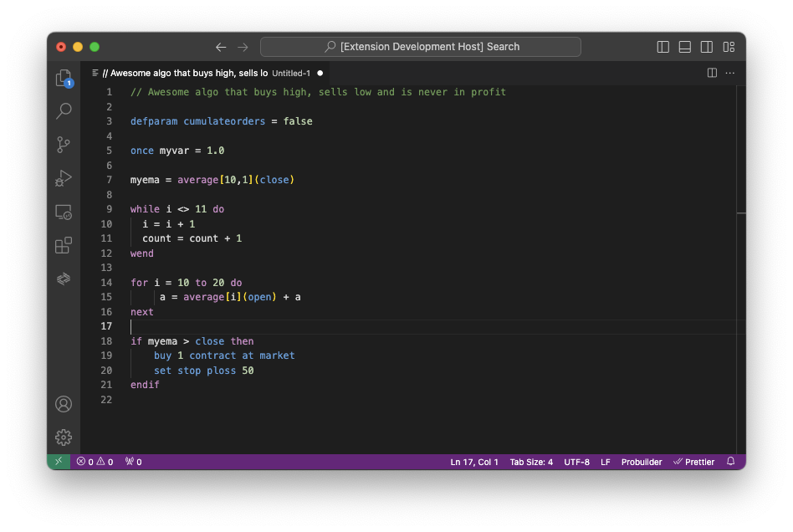Open the More Actions ellipsis menu
Screen dimensions: 793x532
coord(730,73)
